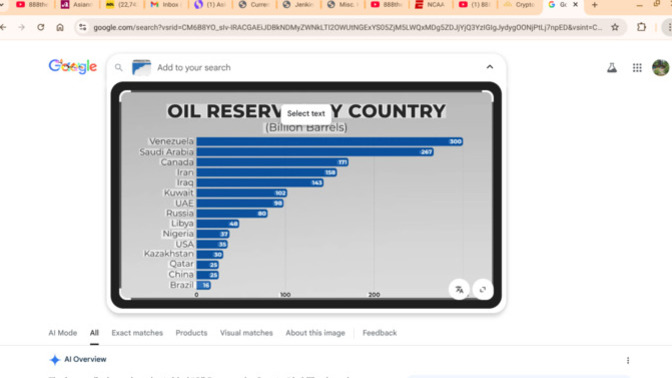The image size is (672, 378).
Task: Open the Chrome three-dot menu
Action: (669, 27)
